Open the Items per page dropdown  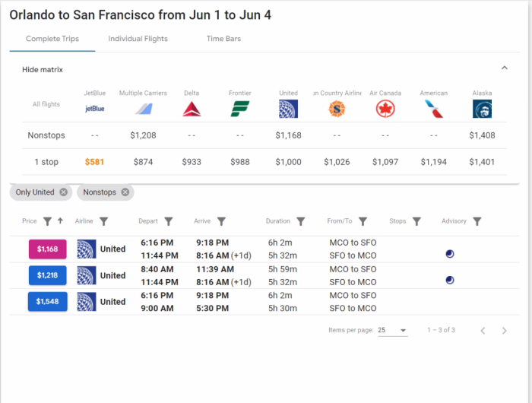pyautogui.click(x=393, y=330)
